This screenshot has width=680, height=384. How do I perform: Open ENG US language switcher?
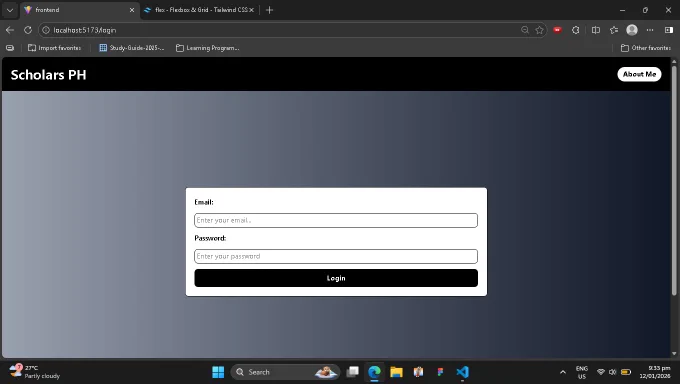pyautogui.click(x=582, y=372)
